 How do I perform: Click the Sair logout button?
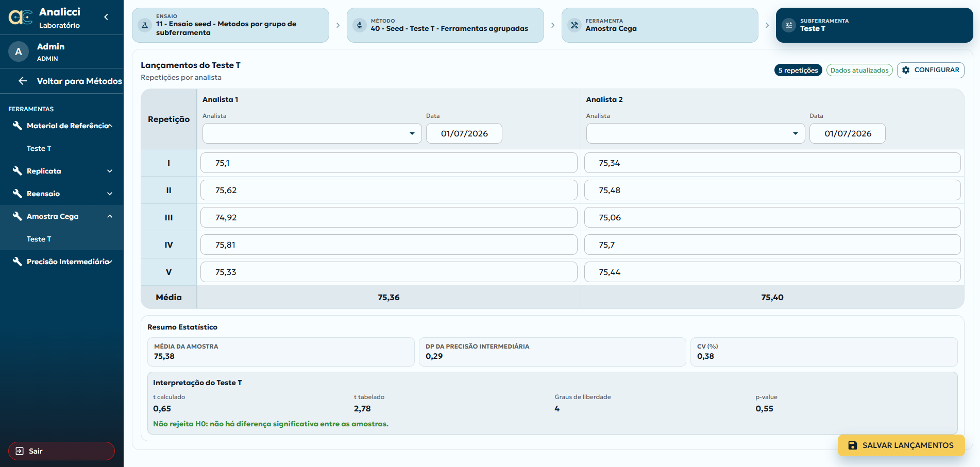61,451
